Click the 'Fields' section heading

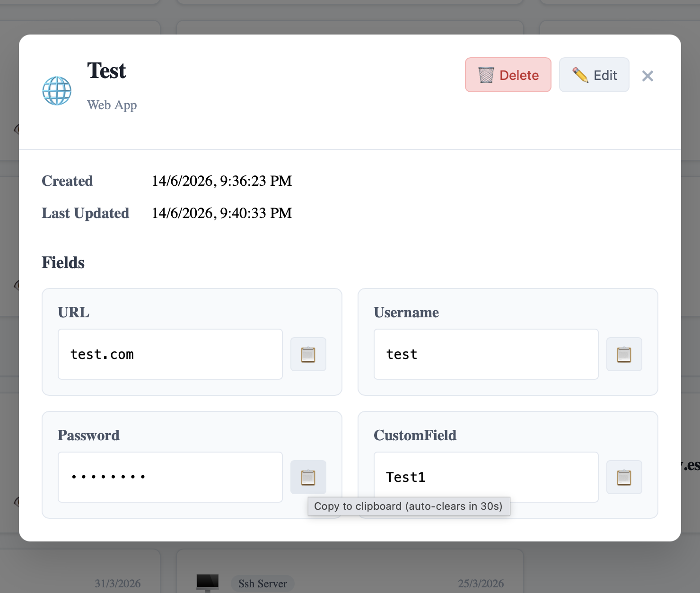(63, 262)
